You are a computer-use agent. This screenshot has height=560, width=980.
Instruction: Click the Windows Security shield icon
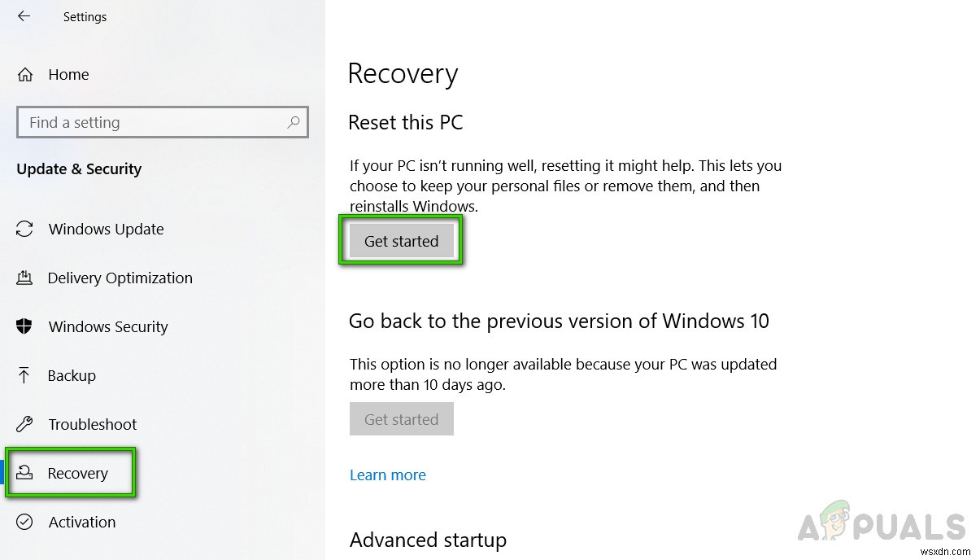pyautogui.click(x=24, y=327)
